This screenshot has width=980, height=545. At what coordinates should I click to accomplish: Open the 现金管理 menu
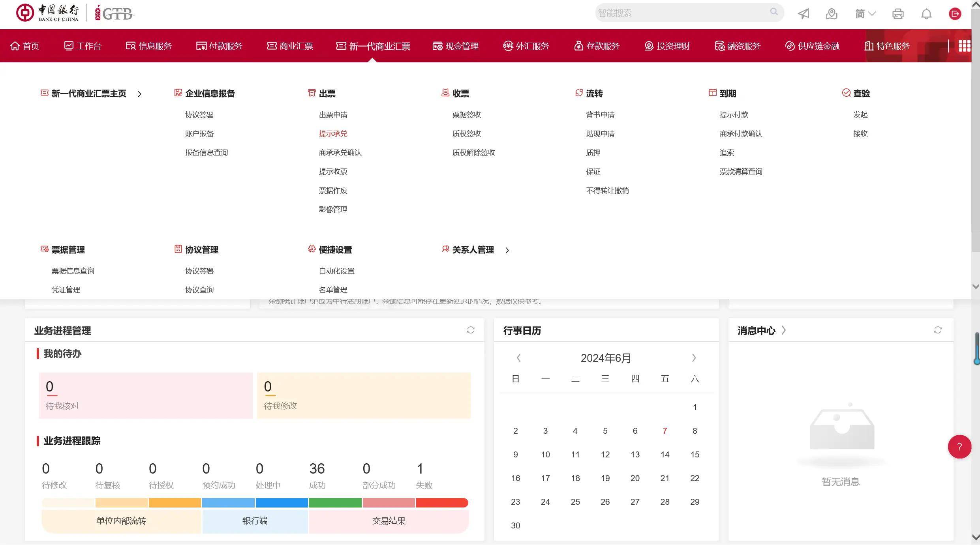point(456,46)
